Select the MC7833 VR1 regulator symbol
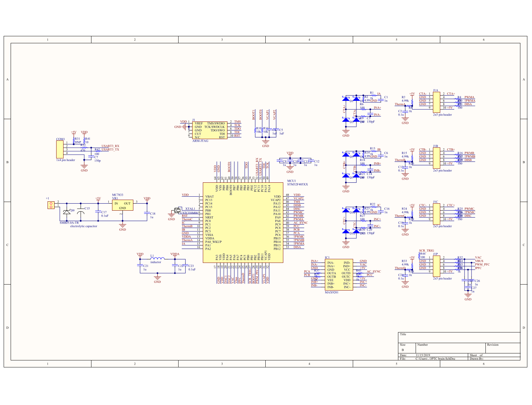This screenshot has height=405, width=532. tap(122, 205)
